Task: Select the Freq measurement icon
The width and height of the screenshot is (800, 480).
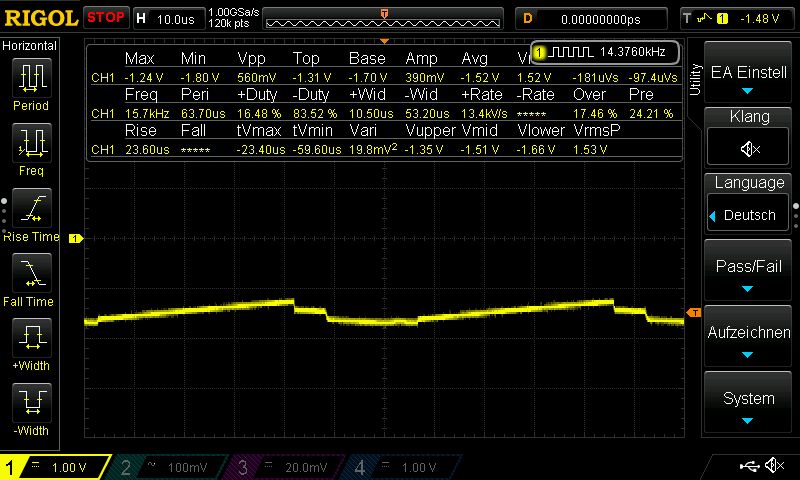Action: point(31,145)
